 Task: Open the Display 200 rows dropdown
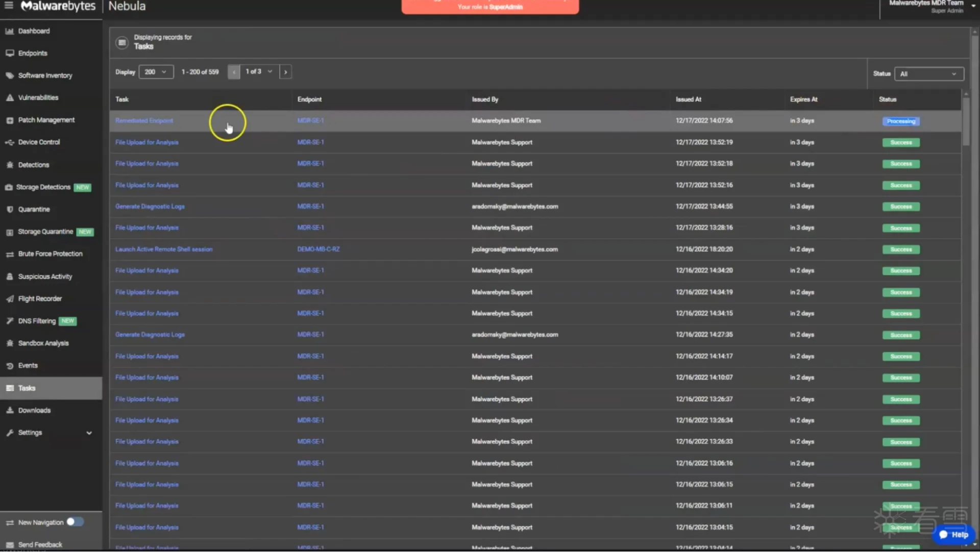156,72
